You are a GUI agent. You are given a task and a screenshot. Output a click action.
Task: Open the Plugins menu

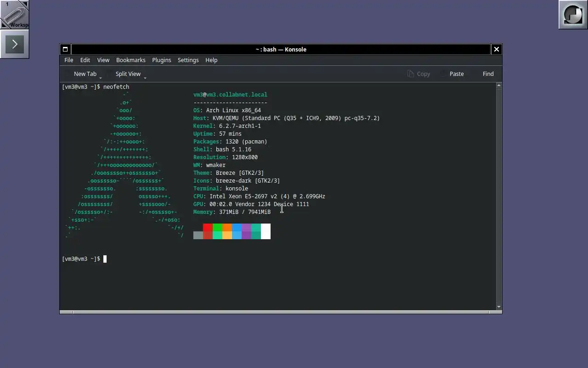[x=161, y=60]
